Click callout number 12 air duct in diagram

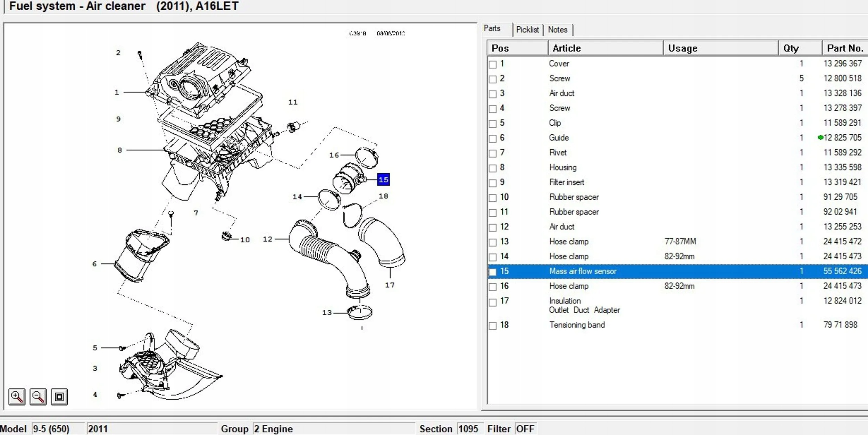coord(267,239)
